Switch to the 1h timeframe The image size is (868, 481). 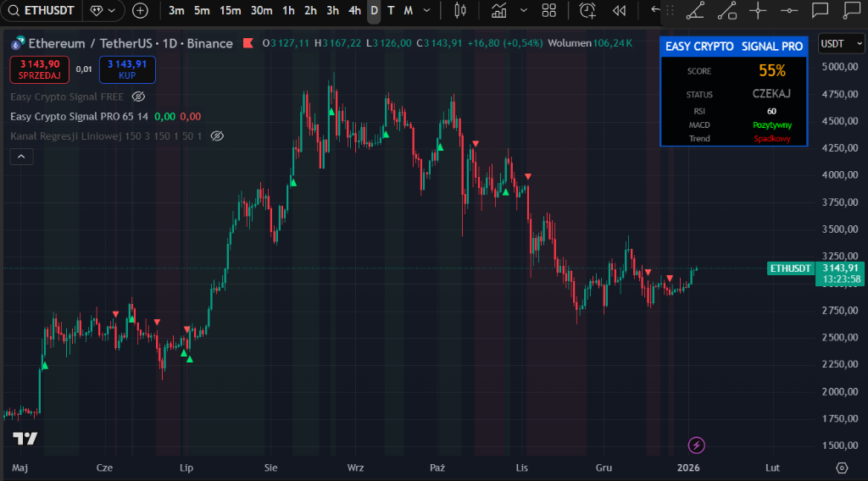[288, 10]
